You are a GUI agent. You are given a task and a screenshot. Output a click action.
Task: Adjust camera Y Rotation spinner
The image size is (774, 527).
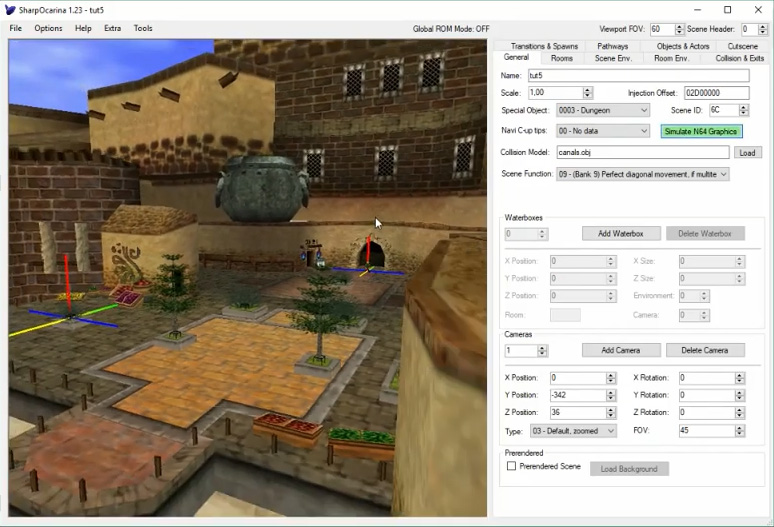739,395
